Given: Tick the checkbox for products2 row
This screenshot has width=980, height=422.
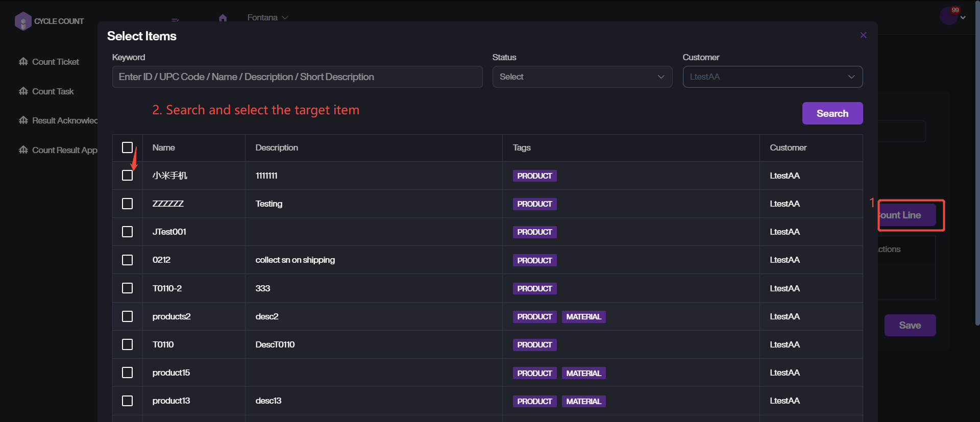Looking at the screenshot, I should click(x=128, y=316).
